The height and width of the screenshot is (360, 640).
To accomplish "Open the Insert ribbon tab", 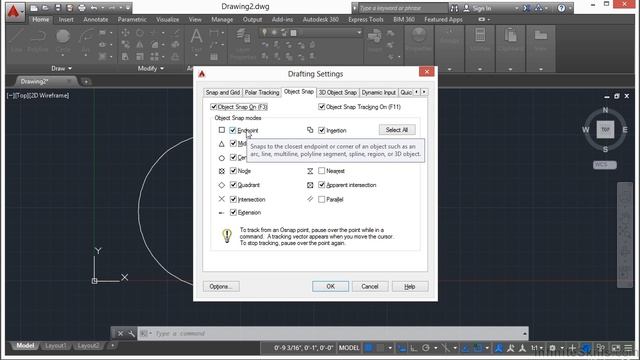I will [66, 19].
